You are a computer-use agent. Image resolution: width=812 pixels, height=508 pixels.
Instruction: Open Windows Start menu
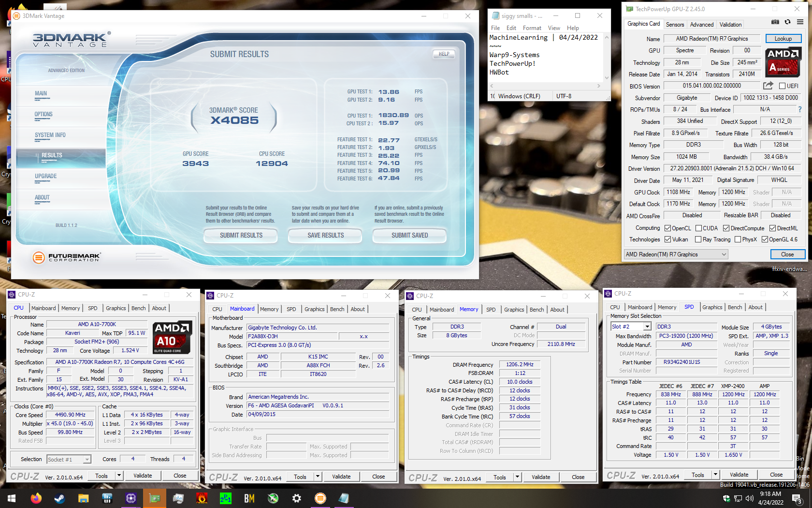click(x=12, y=498)
